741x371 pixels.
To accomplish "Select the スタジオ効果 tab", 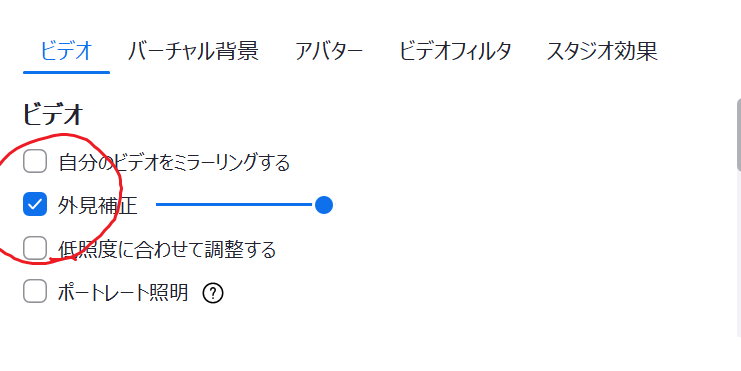I will tap(602, 51).
